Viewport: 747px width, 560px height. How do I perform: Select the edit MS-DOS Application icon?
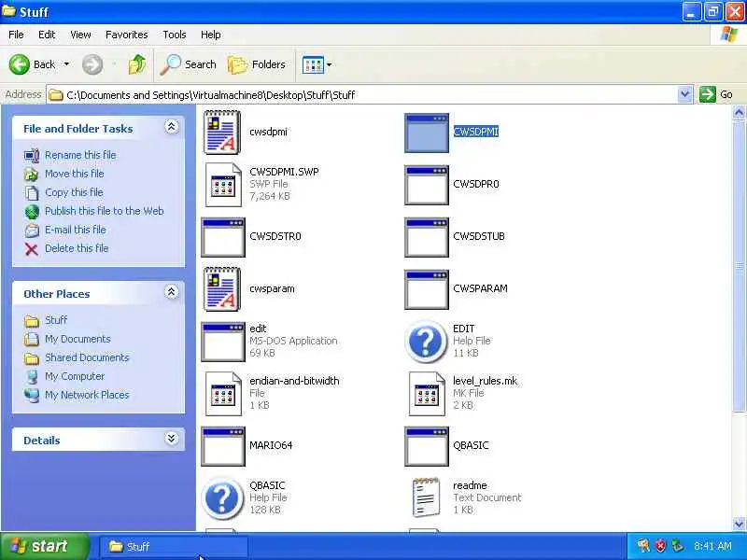(223, 342)
